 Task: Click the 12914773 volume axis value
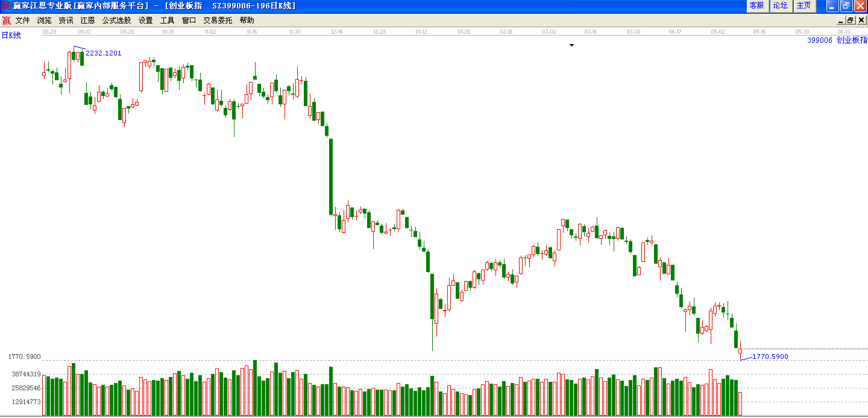pyautogui.click(x=26, y=402)
